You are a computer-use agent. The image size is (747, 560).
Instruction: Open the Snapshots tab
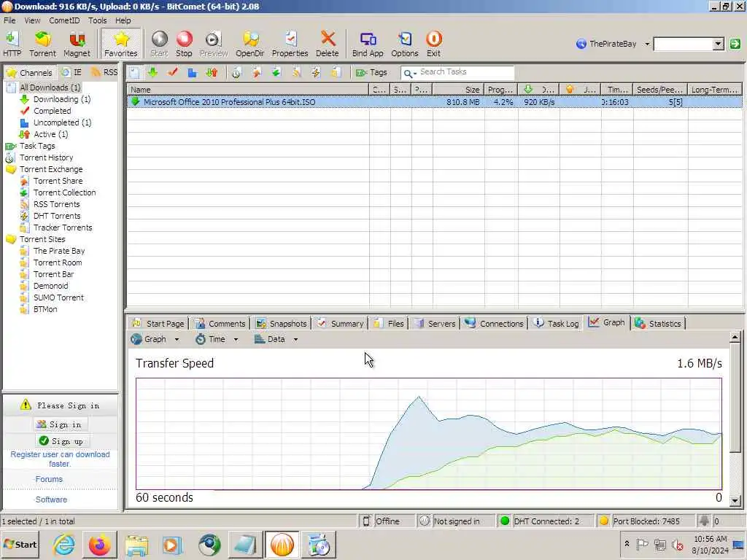pos(281,323)
